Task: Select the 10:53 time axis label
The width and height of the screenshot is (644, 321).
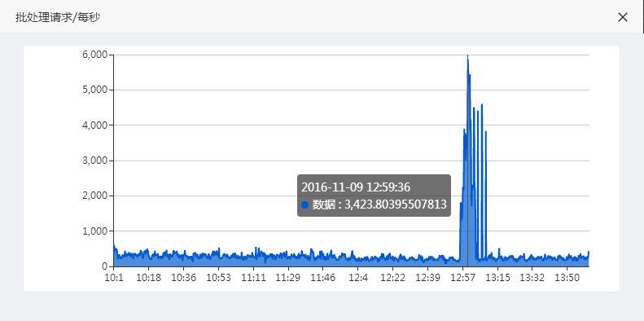Action: coord(218,278)
